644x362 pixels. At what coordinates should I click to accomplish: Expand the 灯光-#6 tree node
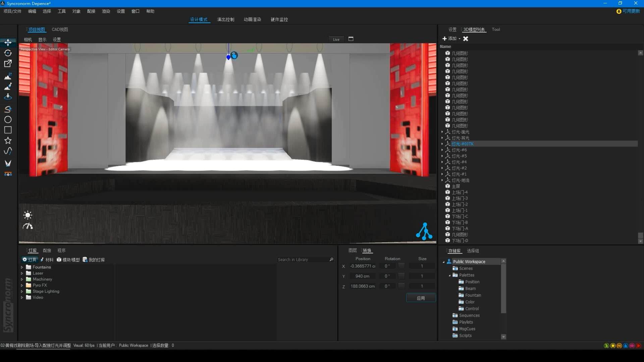tap(442, 150)
